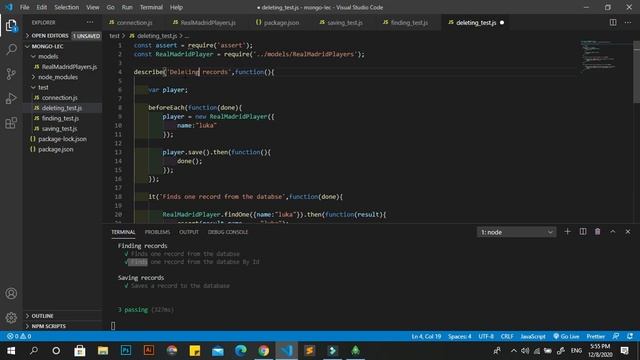Maximize the terminal panel with the up chevron
This screenshot has width=640, height=360.
click(613, 232)
